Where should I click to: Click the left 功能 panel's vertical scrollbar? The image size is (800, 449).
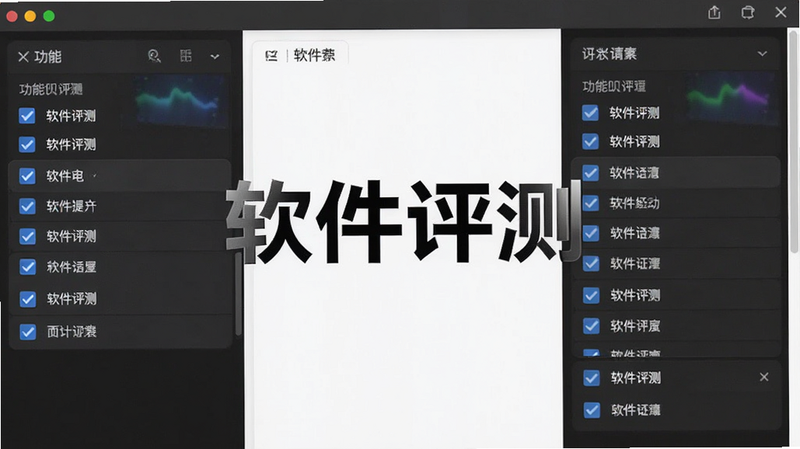(x=238, y=293)
